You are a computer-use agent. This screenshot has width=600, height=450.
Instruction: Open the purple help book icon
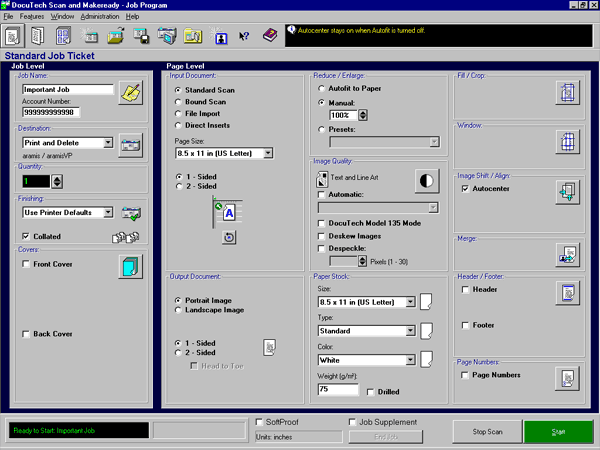tap(270, 36)
